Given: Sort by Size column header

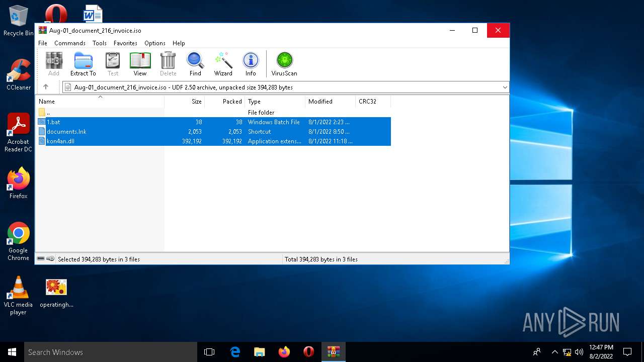Looking at the screenshot, I should coord(184,102).
